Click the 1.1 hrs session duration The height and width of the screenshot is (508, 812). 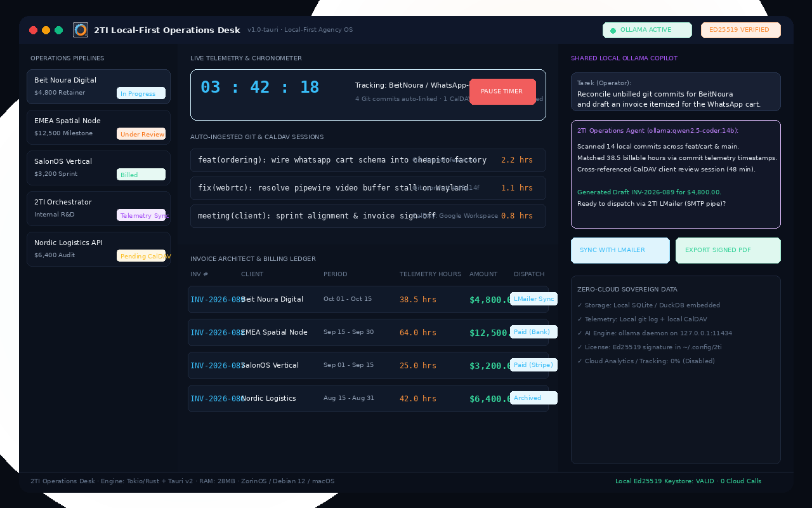pyautogui.click(x=517, y=188)
